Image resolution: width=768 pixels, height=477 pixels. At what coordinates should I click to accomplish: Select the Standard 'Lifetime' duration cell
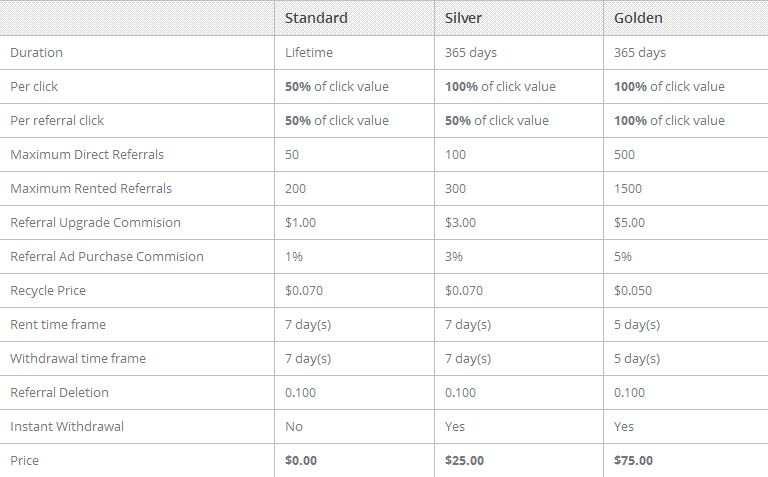click(x=309, y=52)
